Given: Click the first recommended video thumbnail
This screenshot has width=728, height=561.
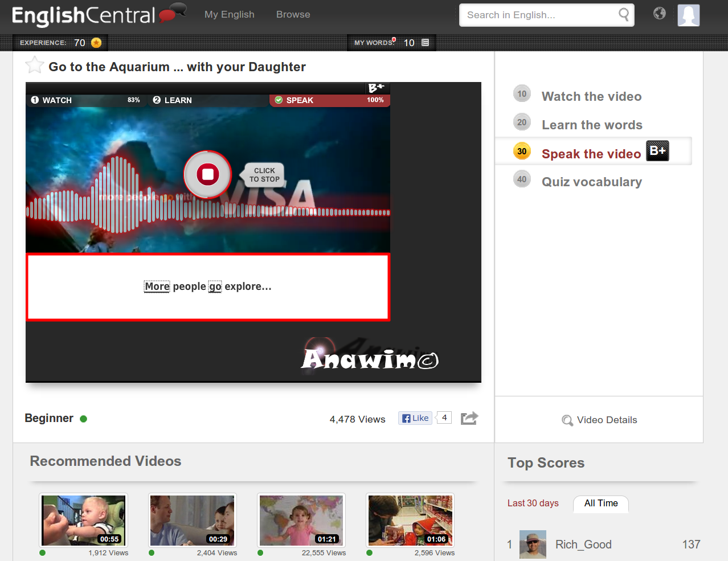Looking at the screenshot, I should [x=83, y=520].
